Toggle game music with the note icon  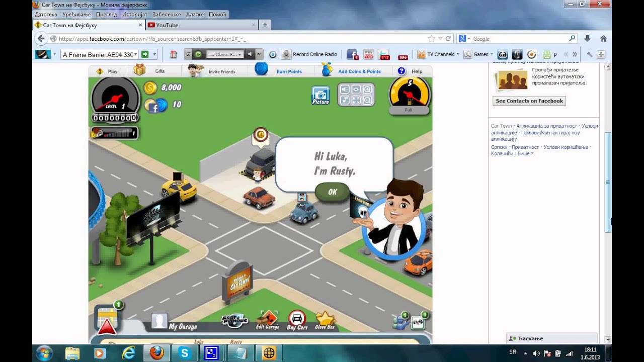[x=345, y=100]
